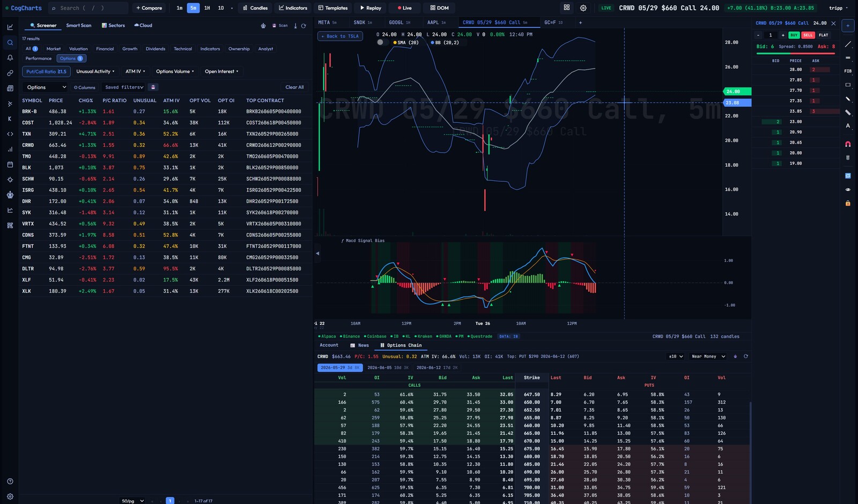Viewport: 858px width, 504px height.
Task: Open help icon at sidebar bottom
Action: tap(10, 481)
